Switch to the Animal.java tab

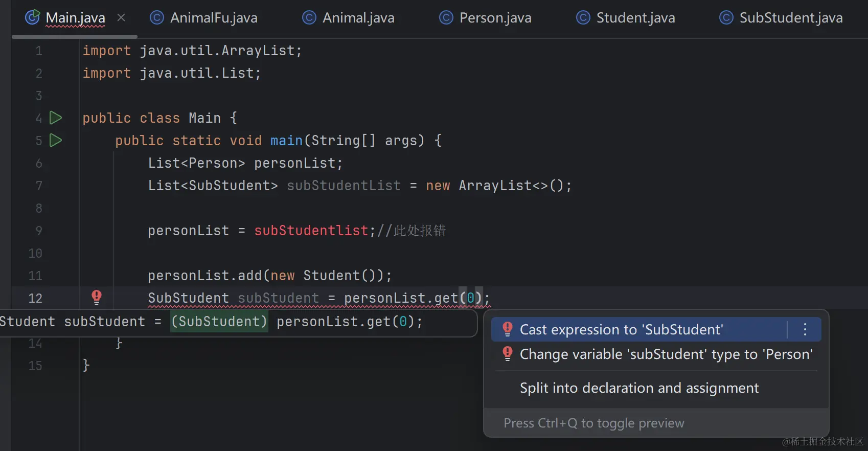pyautogui.click(x=358, y=18)
